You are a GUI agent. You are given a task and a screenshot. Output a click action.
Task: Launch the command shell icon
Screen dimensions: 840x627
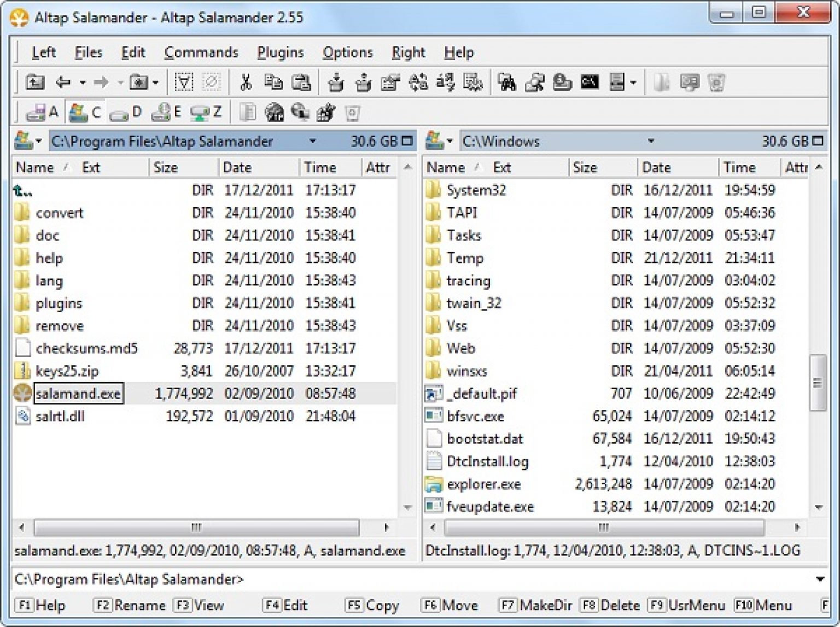click(590, 83)
